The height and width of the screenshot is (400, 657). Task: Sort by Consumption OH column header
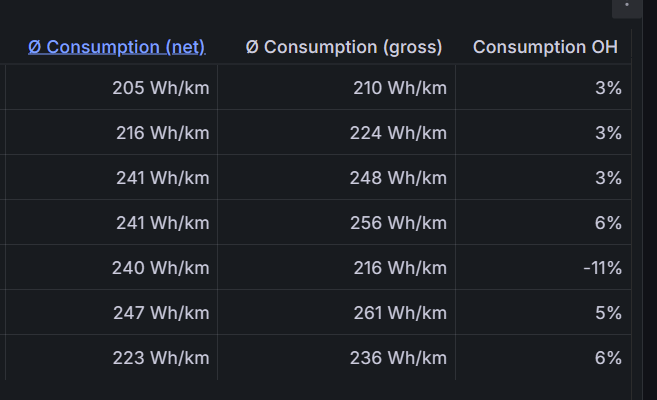[x=545, y=47]
